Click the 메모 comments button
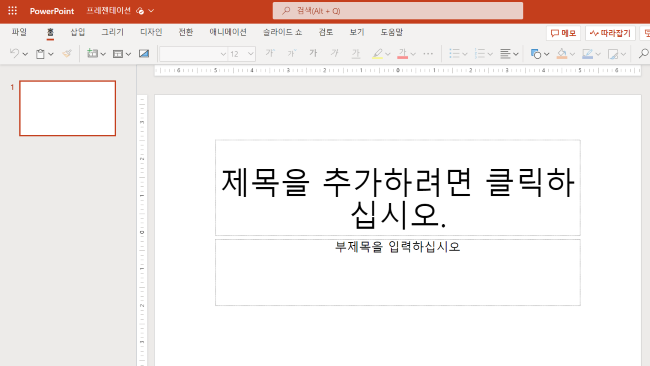This screenshot has width=650, height=366. pos(563,33)
